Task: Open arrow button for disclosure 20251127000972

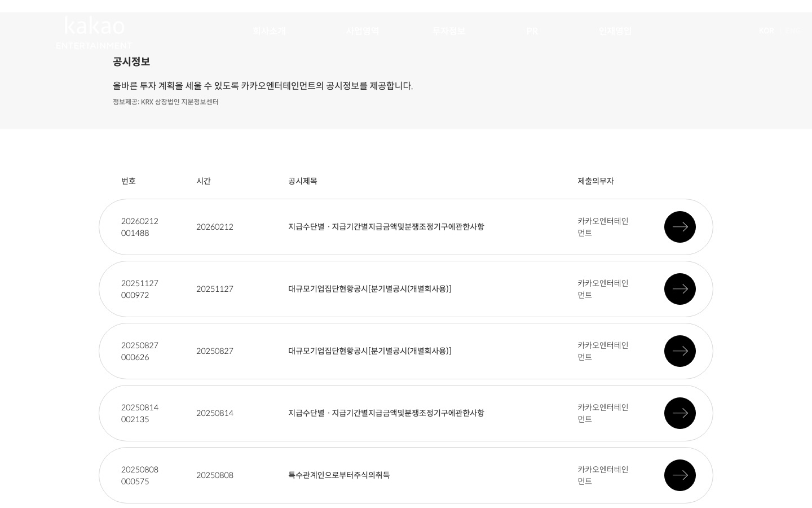Action: pyautogui.click(x=680, y=289)
